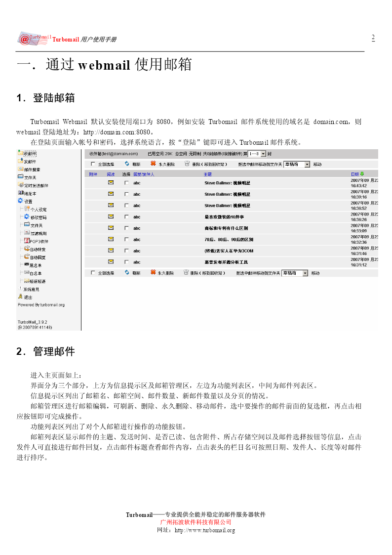Sort by the 阅读 column header
The image size is (392, 555).
(111, 174)
